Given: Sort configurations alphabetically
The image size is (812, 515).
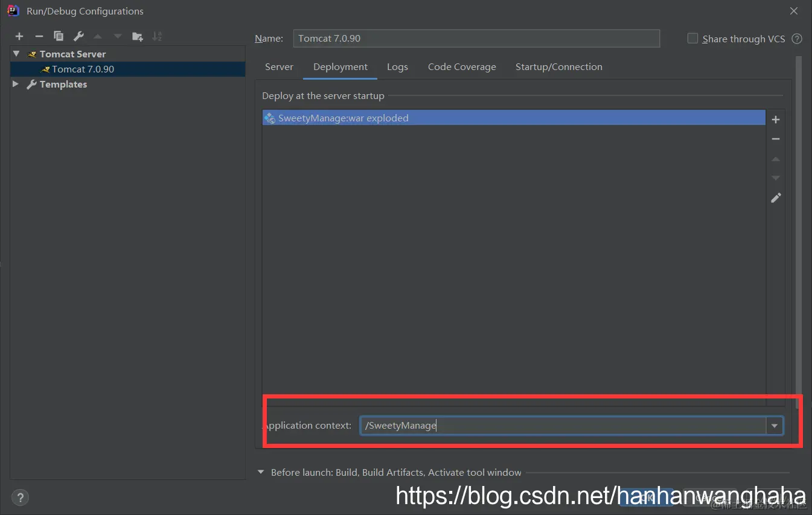Looking at the screenshot, I should tap(157, 36).
